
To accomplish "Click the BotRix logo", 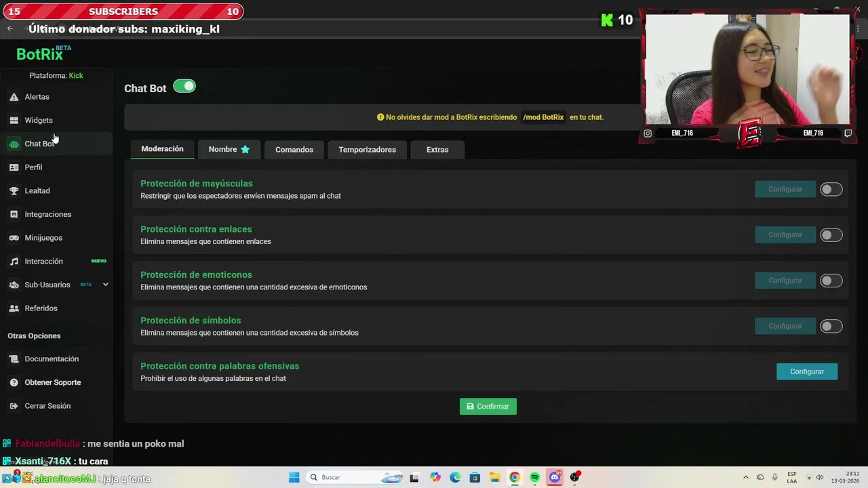I will click(43, 54).
